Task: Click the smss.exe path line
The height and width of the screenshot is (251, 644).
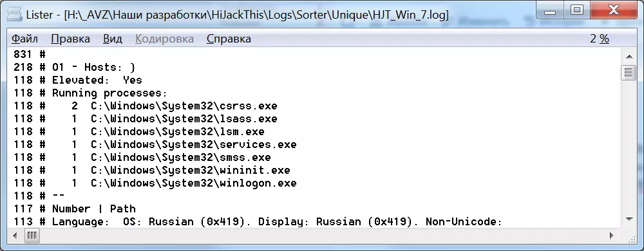Action: [142, 157]
